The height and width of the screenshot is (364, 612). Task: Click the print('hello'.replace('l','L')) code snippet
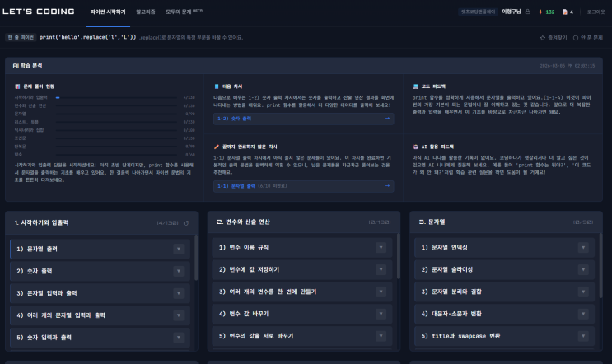[x=88, y=37]
